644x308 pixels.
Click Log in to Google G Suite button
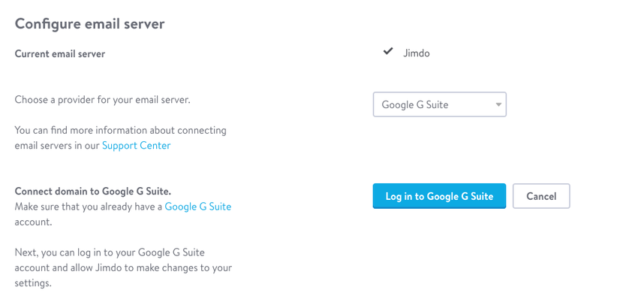click(439, 196)
